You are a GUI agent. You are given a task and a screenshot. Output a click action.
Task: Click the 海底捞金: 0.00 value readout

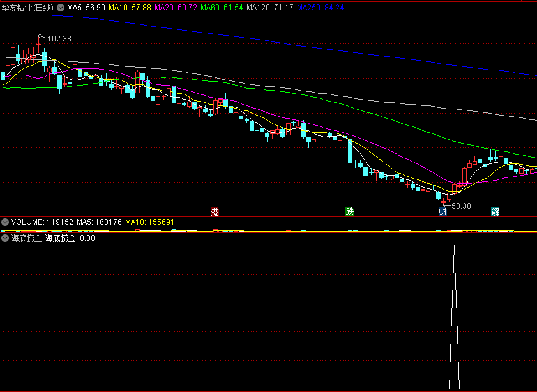click(70, 238)
